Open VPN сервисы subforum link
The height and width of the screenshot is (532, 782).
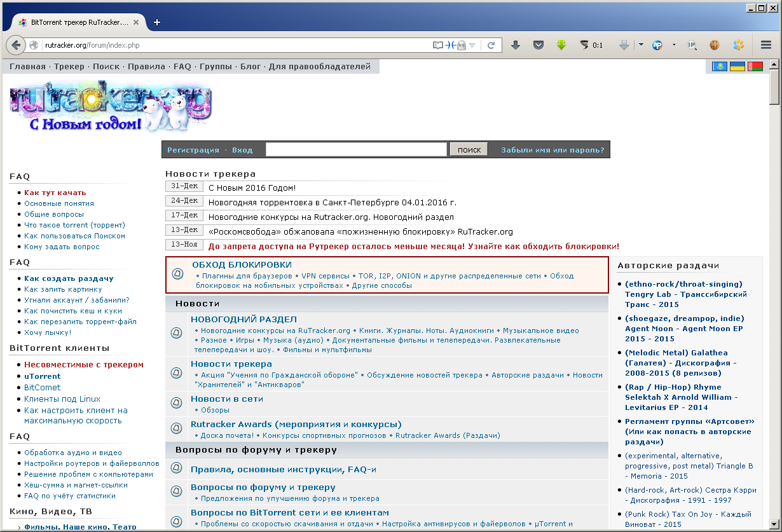tap(326, 276)
